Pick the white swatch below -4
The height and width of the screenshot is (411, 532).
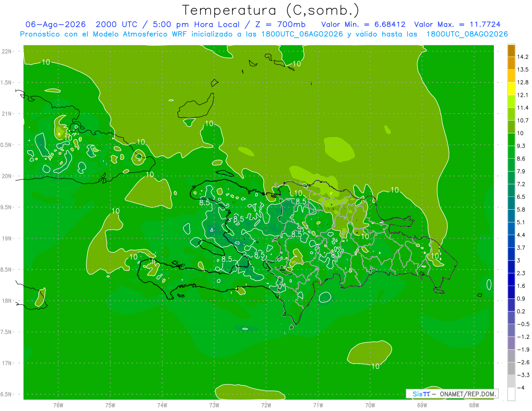[511, 394]
